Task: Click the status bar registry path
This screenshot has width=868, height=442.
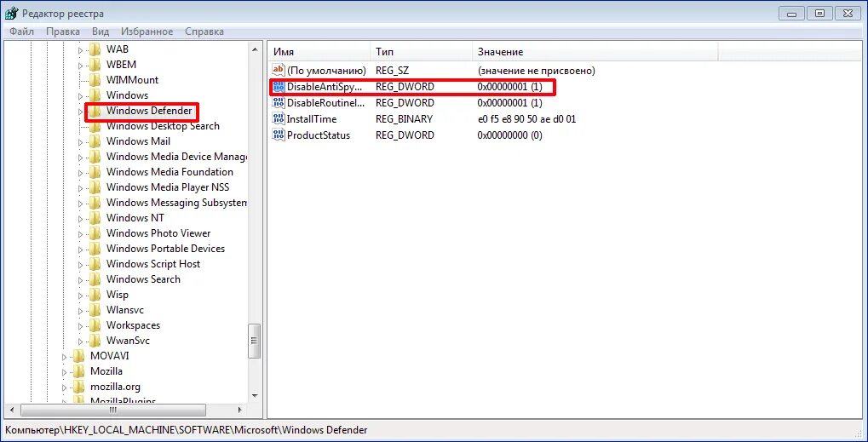Action: 187,430
